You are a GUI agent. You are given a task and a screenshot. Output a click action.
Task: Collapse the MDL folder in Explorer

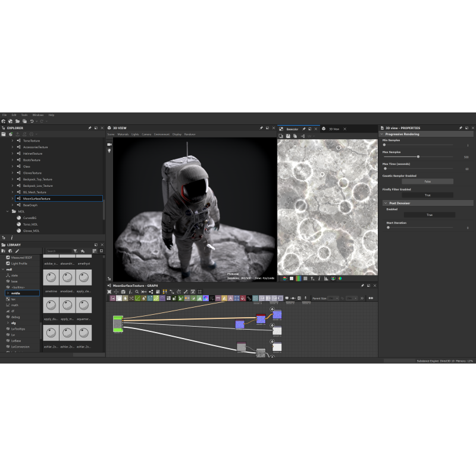click(7, 211)
